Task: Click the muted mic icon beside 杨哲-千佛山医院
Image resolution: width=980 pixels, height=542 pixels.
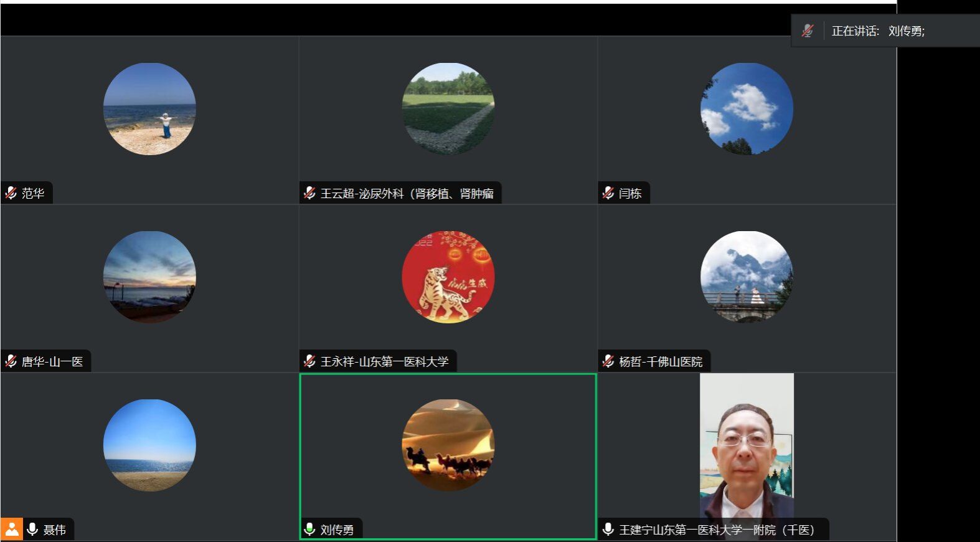Action: click(x=608, y=361)
